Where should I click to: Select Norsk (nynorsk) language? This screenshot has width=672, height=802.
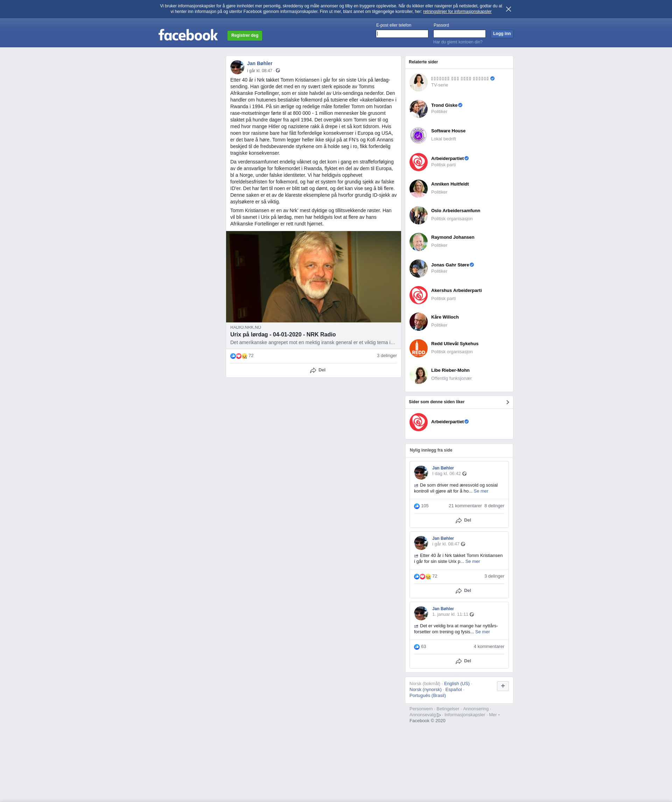coord(425,689)
